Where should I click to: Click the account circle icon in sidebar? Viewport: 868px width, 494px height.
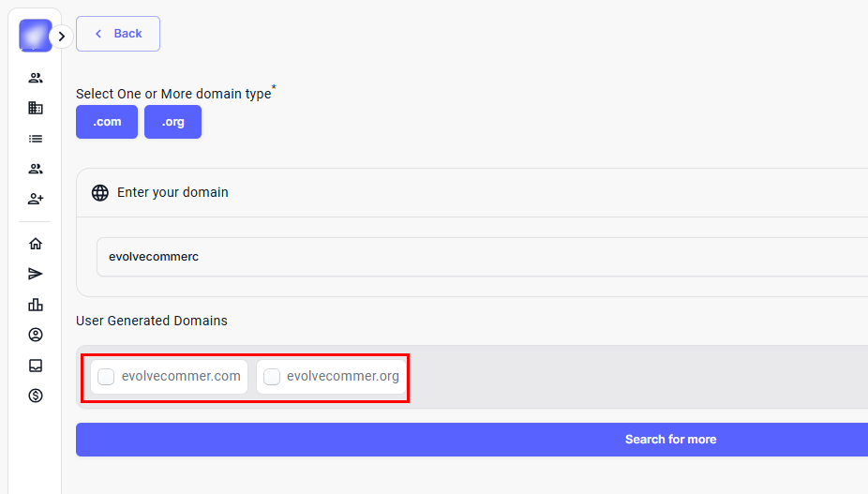pos(36,335)
